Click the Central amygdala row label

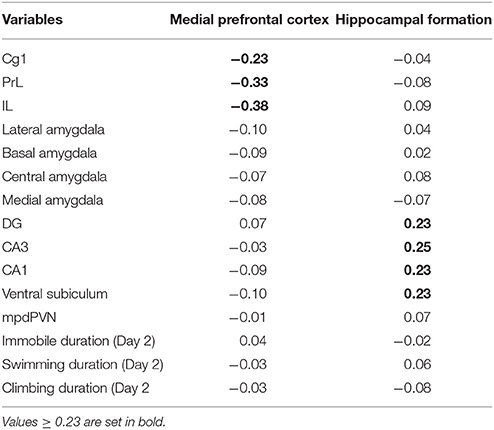coord(54,177)
